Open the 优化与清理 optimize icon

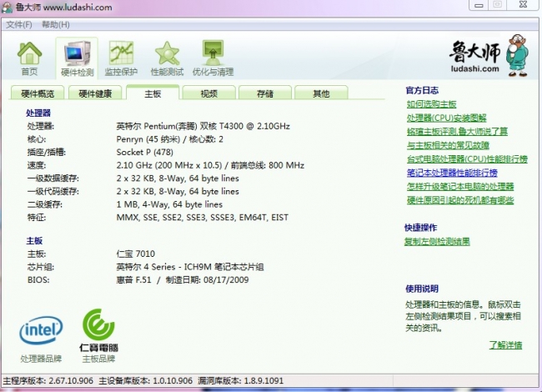[x=213, y=58]
